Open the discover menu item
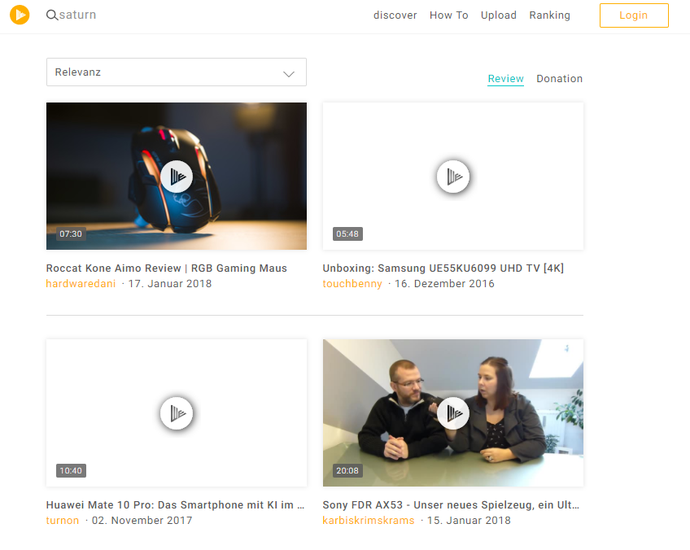The width and height of the screenshot is (690, 550). tap(395, 15)
